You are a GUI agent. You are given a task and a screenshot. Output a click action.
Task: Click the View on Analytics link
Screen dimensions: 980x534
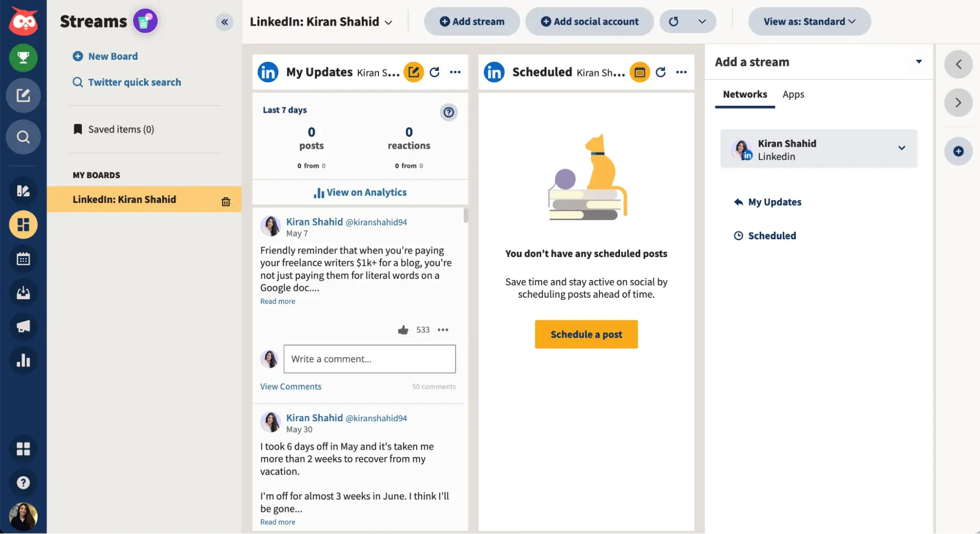360,193
